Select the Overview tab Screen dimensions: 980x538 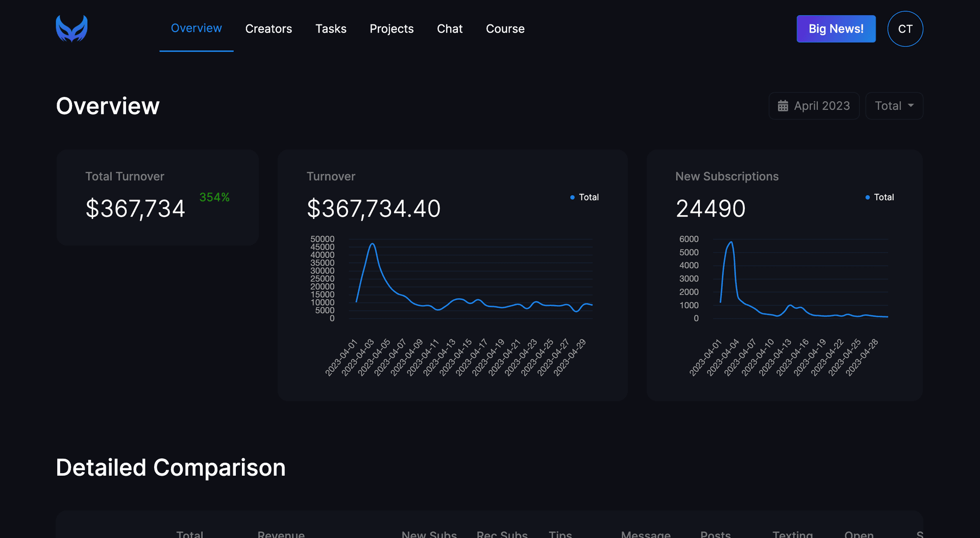click(x=196, y=29)
